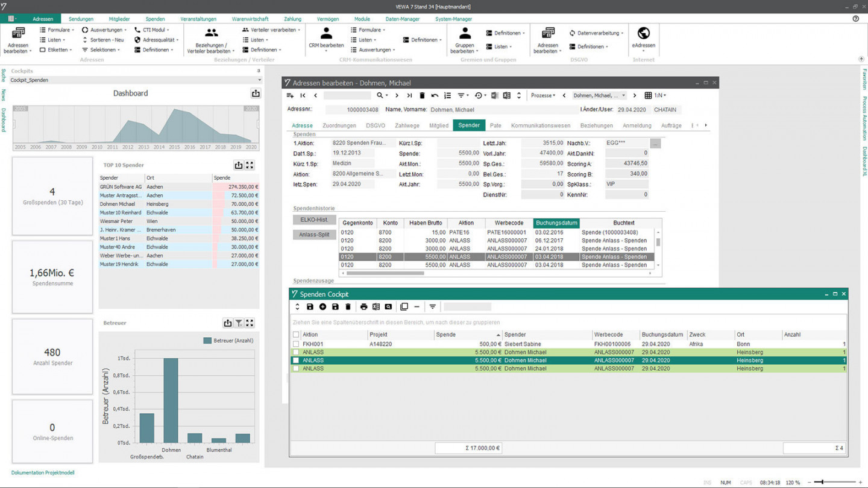Maximize the TOP 10 Spender panel
This screenshot has width=868, height=488.
point(250,165)
